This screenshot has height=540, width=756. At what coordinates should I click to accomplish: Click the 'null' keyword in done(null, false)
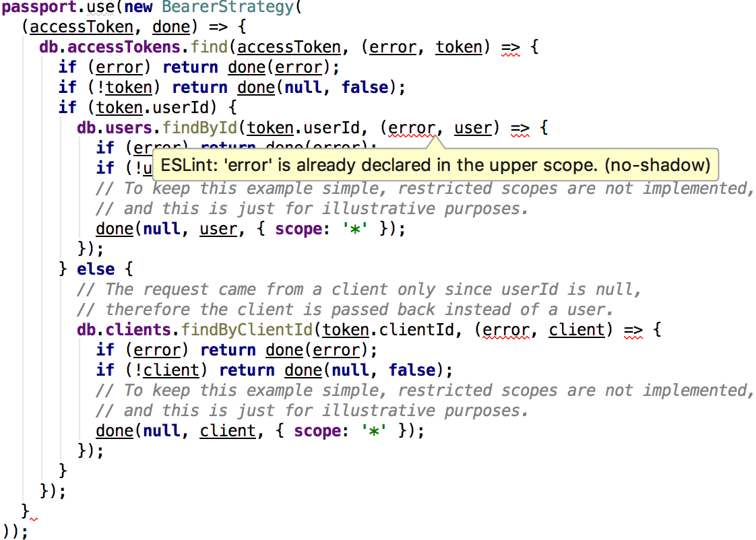303,88
